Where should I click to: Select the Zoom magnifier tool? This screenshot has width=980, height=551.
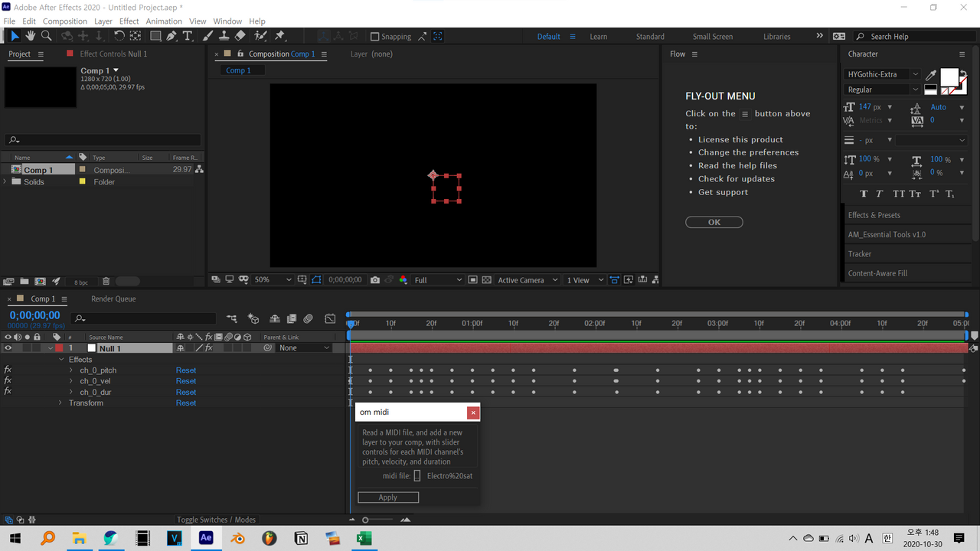point(47,36)
